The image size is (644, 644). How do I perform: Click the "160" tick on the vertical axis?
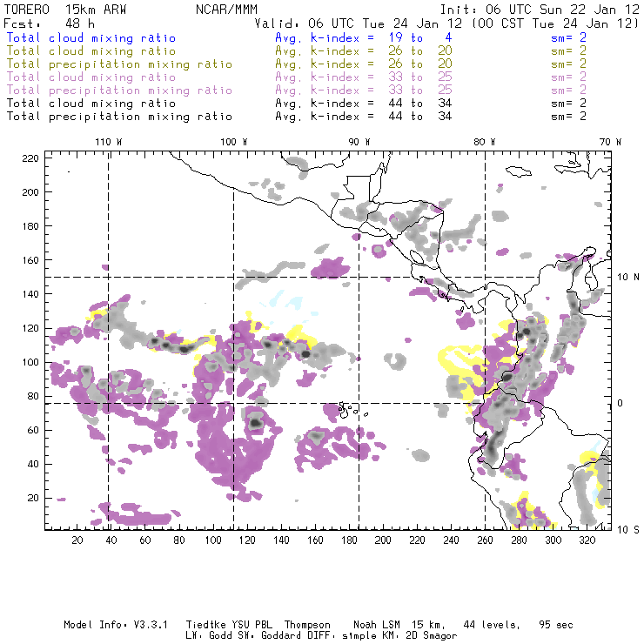point(30,260)
